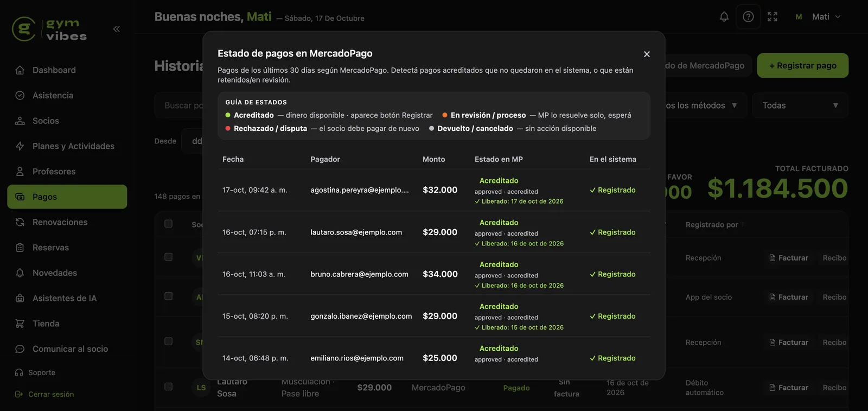Go to Dashboard in sidebar
868x411 pixels.
(x=67, y=70)
